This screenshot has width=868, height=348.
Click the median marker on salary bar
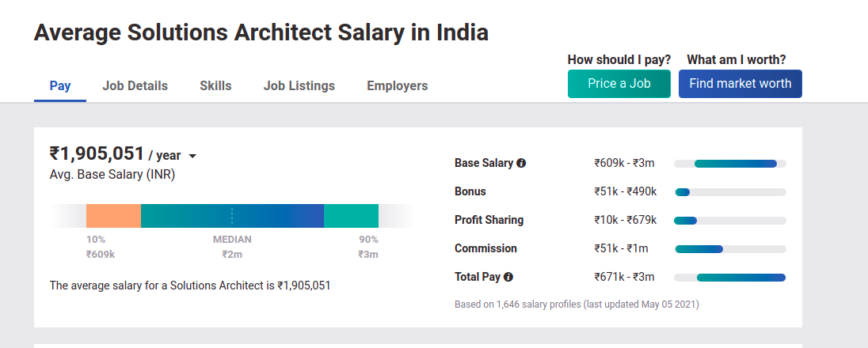pos(232,216)
